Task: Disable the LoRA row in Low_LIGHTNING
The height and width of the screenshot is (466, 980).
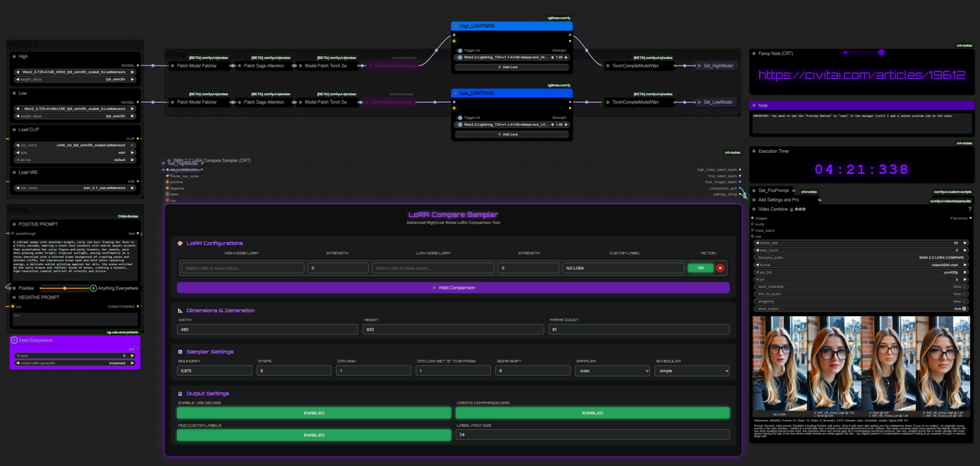Action: click(x=460, y=124)
